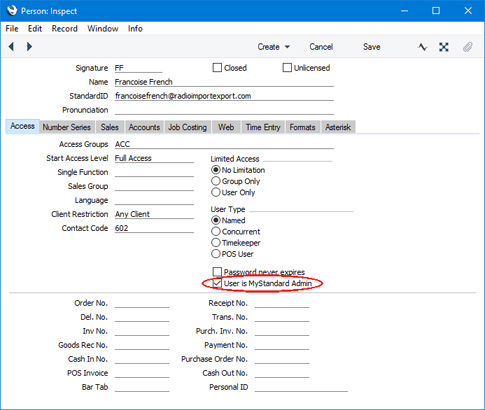485x410 pixels.
Task: Switch to the Number Series tab
Action: [67, 127]
